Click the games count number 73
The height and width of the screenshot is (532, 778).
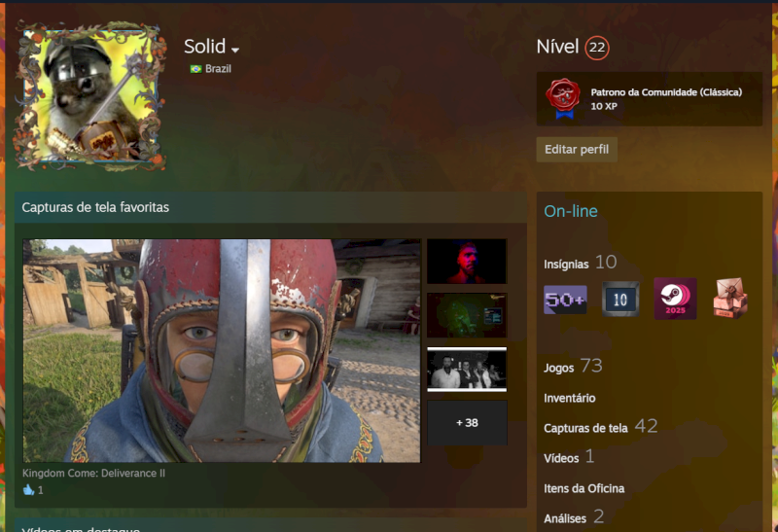click(x=591, y=366)
